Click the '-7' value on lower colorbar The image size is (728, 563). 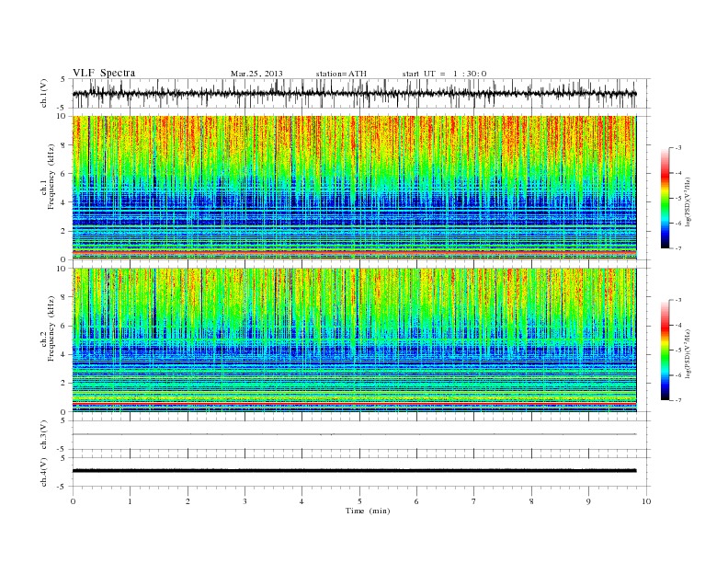[x=678, y=400]
